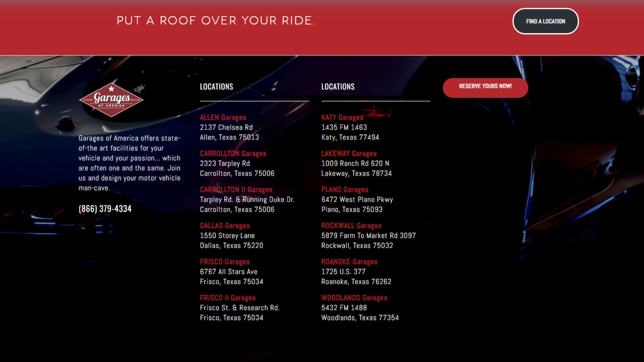Visit the LAKEWAY Garages location link

click(x=349, y=154)
